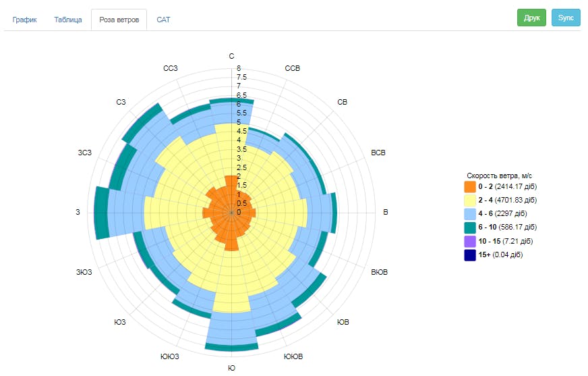Click the yellow 2 - 4 legend swatch
The image size is (588, 376).
coord(470,200)
